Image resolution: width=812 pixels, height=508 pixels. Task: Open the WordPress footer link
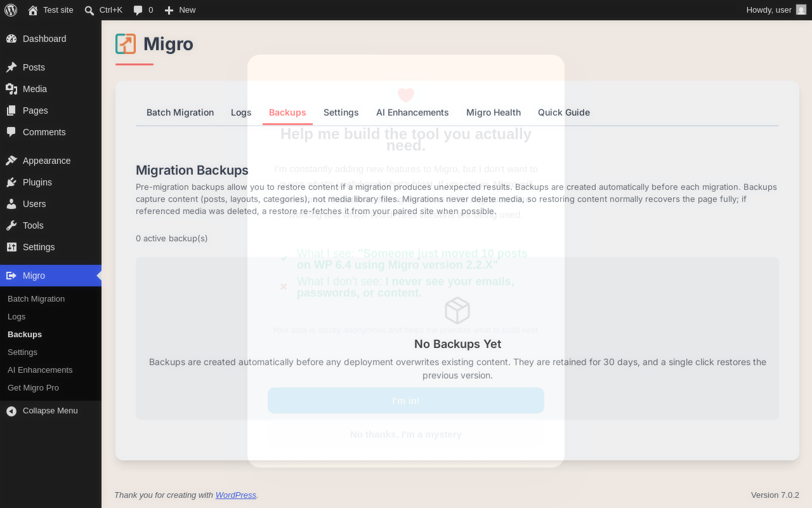[x=236, y=495]
